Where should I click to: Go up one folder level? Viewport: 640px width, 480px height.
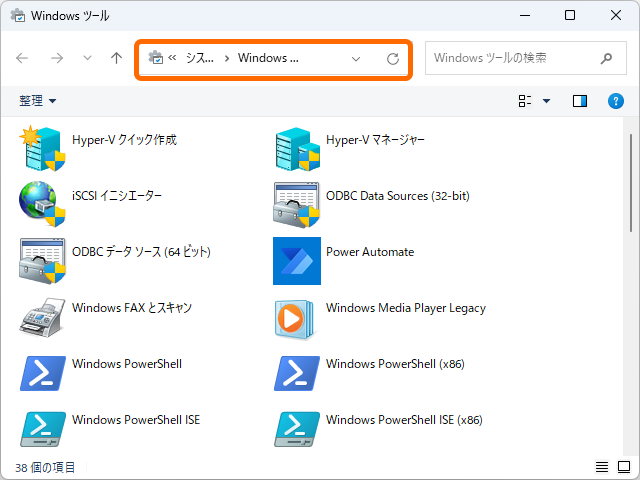coord(117,58)
